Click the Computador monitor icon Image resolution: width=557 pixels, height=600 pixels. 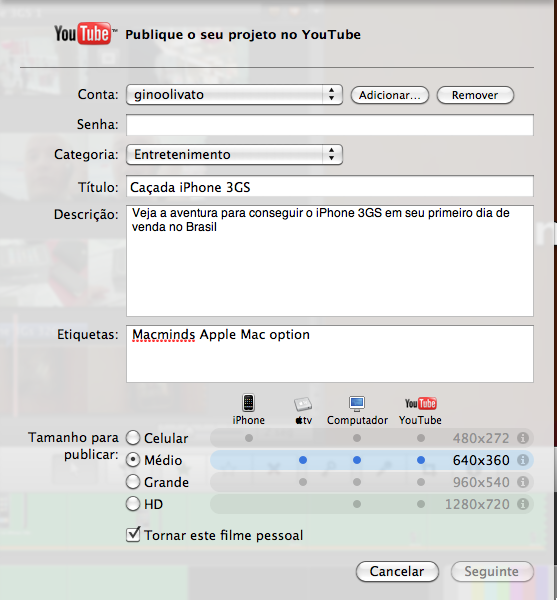tap(357, 404)
